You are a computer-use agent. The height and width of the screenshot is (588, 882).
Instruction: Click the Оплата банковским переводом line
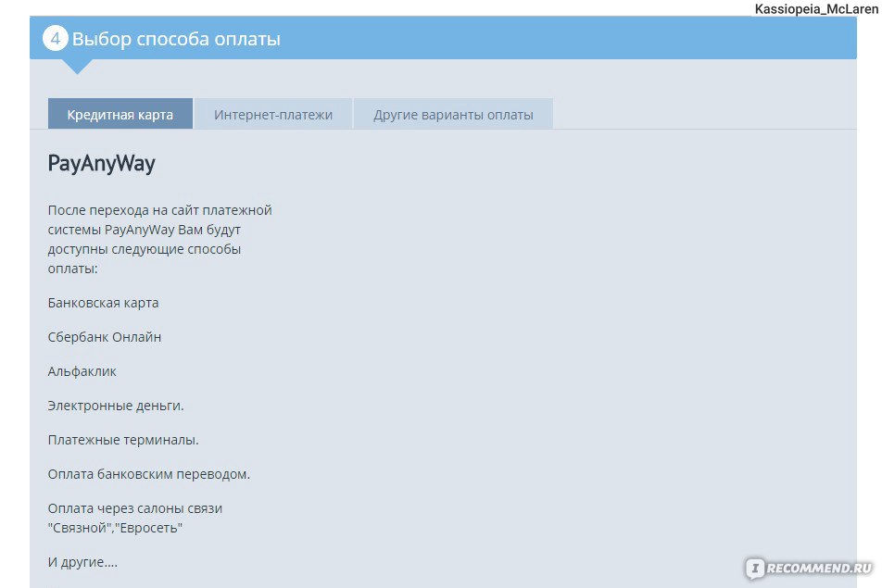pyautogui.click(x=149, y=474)
